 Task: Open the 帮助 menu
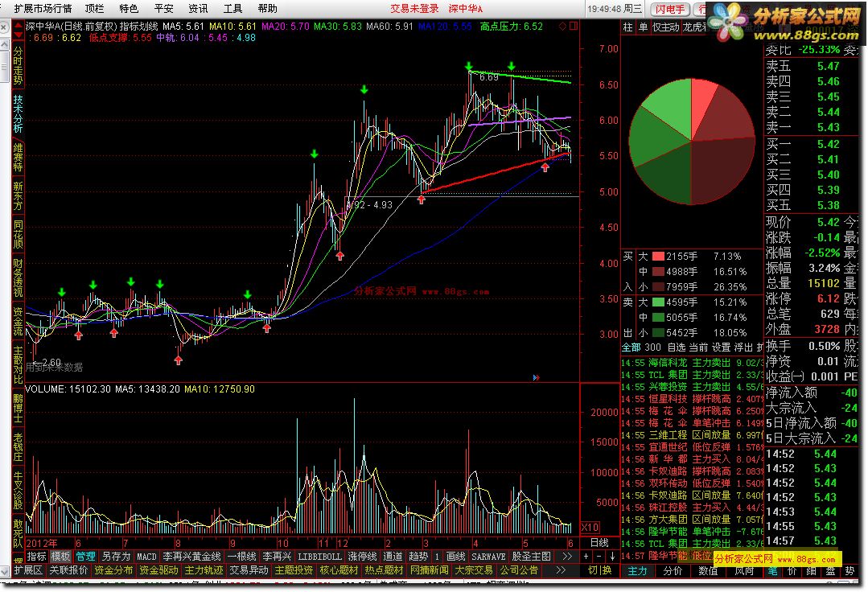tap(267, 8)
